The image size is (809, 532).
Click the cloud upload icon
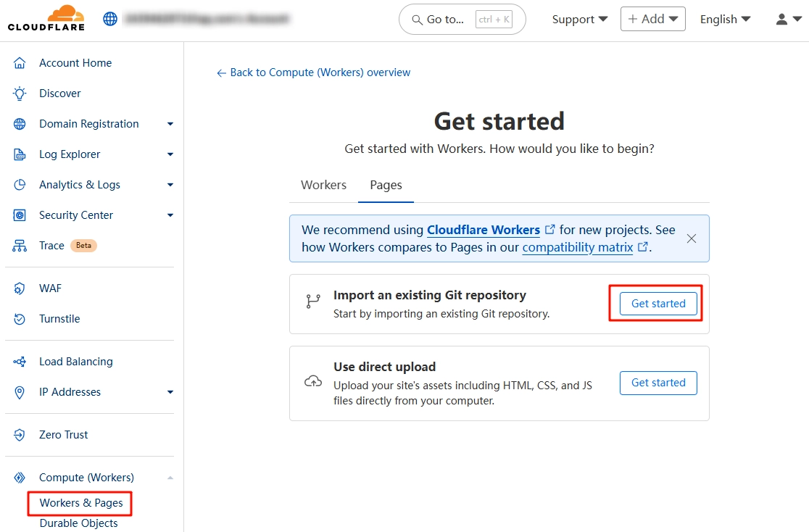point(313,381)
